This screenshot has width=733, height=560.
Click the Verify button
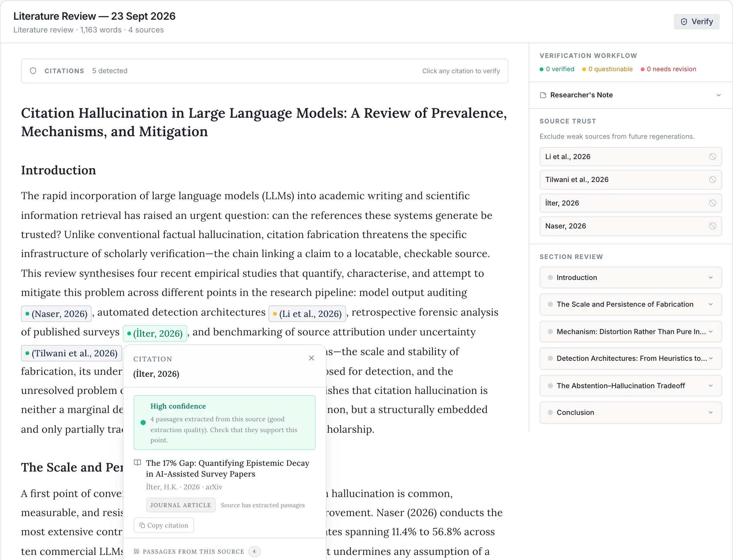tap(696, 22)
